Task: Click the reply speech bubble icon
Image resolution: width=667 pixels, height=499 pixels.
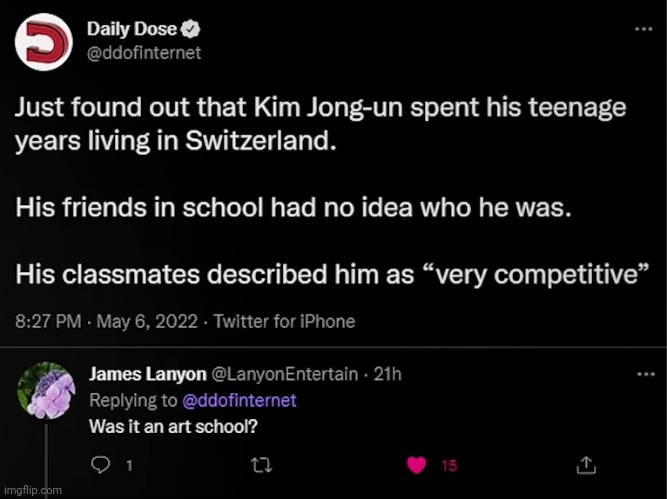Action: coord(100,465)
